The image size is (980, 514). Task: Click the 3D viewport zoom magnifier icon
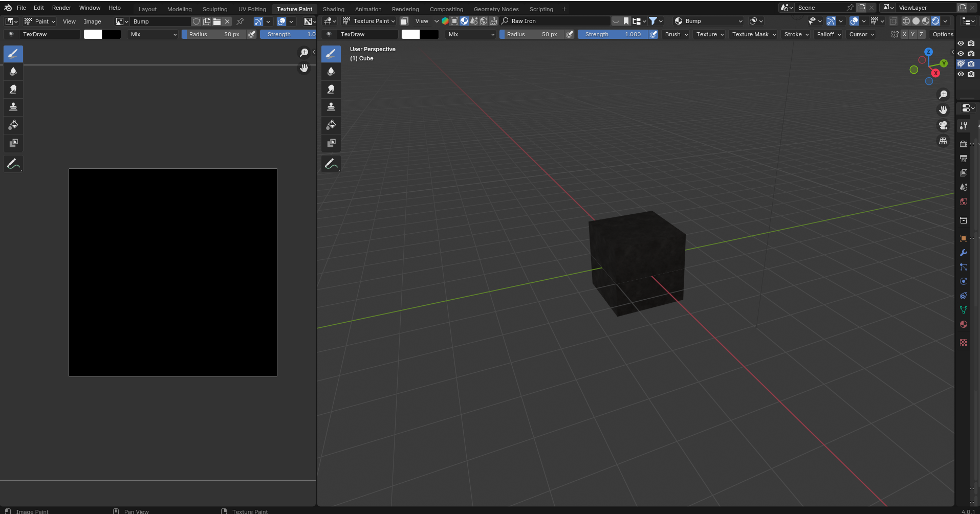[943, 95]
